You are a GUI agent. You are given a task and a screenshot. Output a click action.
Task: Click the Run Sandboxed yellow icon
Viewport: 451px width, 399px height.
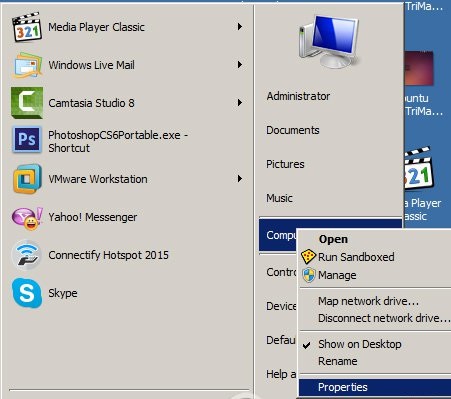(x=308, y=257)
